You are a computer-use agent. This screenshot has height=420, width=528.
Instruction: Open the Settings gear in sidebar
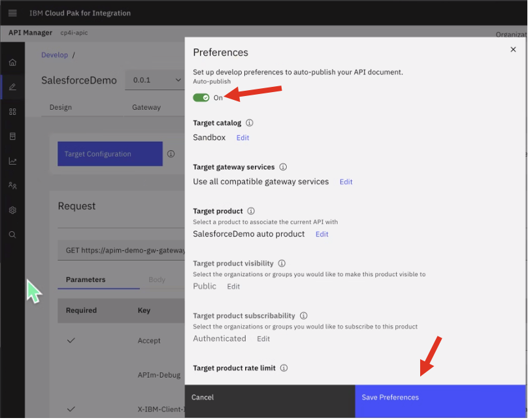point(12,210)
